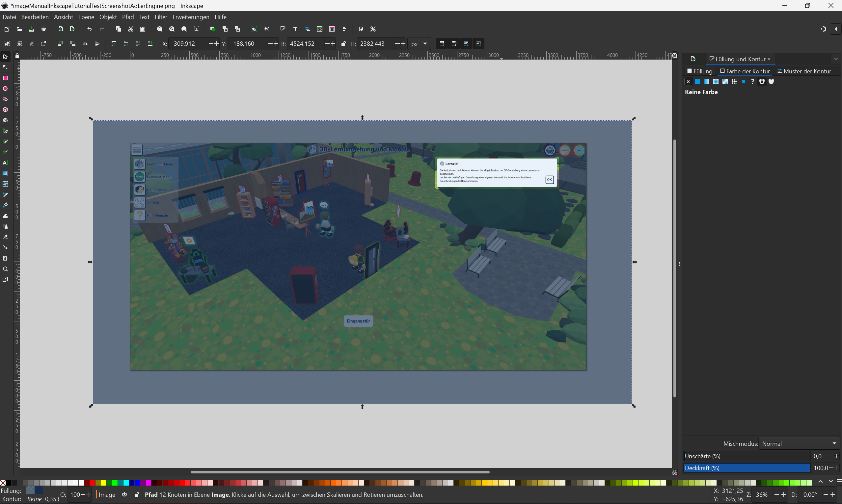Open the Mischmodus Normal dropdown
842x504 pixels.
point(799,443)
